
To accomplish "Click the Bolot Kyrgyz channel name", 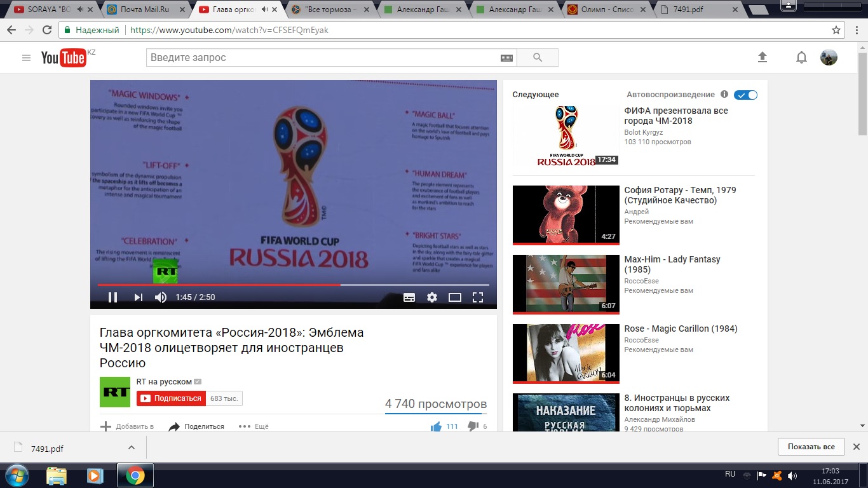I will tap(644, 132).
